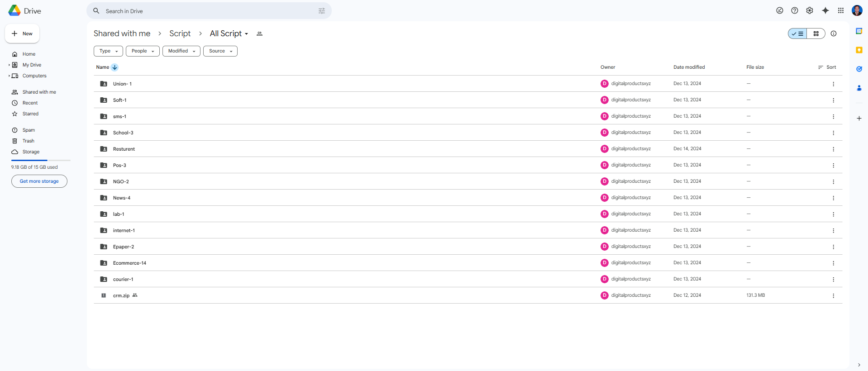Open the Modified filter dropdown
868x371 pixels.
pyautogui.click(x=181, y=51)
